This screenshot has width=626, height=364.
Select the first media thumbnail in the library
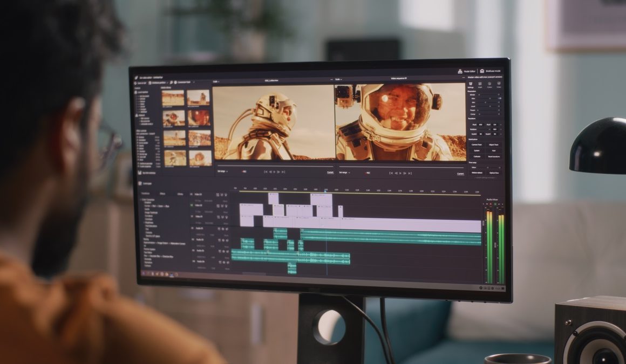[x=173, y=98]
